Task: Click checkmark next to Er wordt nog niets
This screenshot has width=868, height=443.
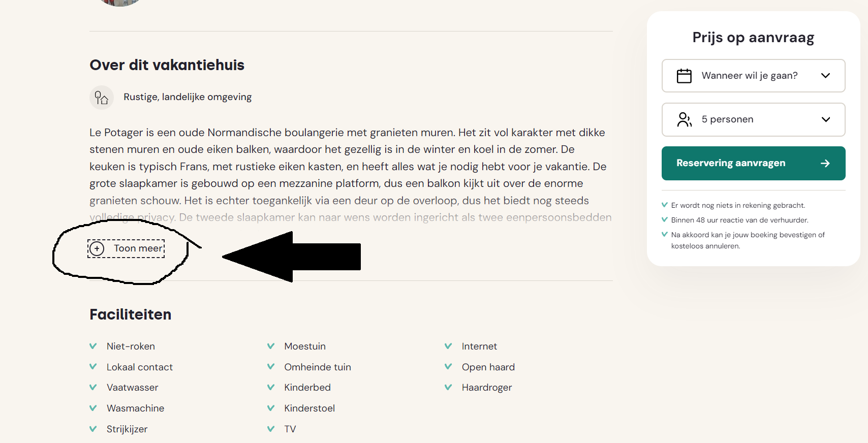Action: tap(664, 205)
